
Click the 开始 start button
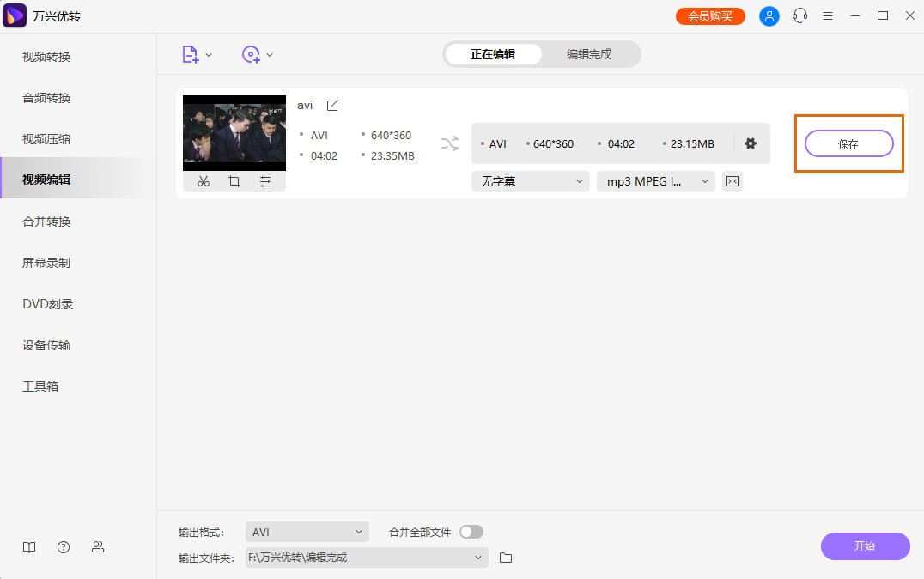pyautogui.click(x=865, y=546)
